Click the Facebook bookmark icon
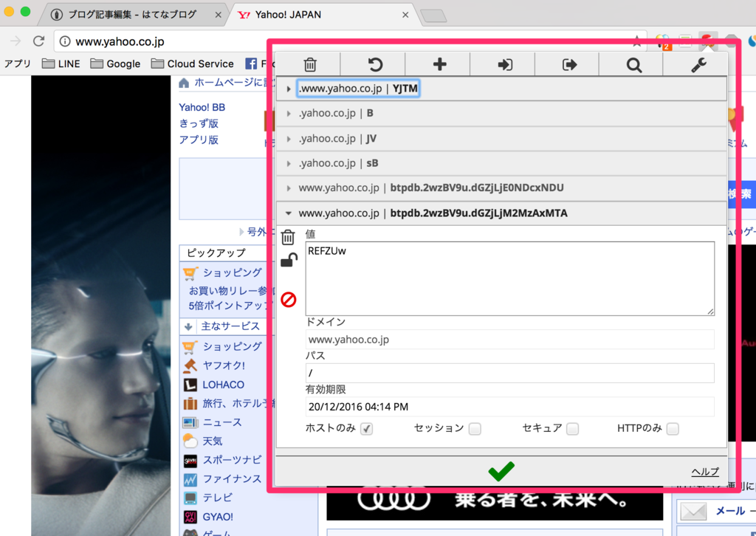 (x=251, y=63)
